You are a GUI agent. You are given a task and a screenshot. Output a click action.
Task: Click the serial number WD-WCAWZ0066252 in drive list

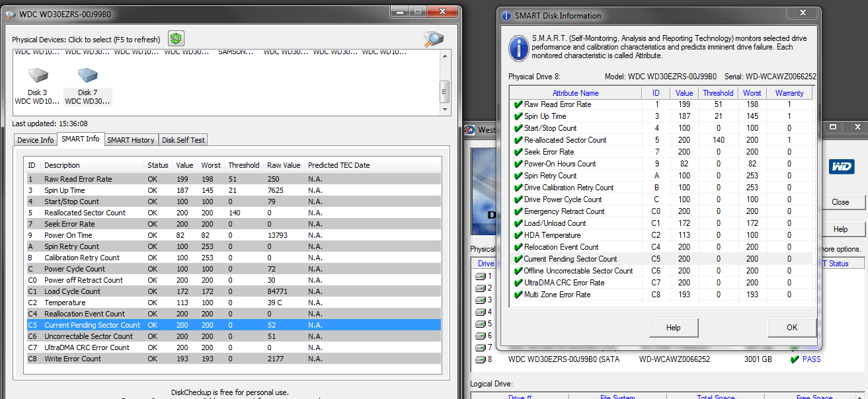tap(674, 359)
